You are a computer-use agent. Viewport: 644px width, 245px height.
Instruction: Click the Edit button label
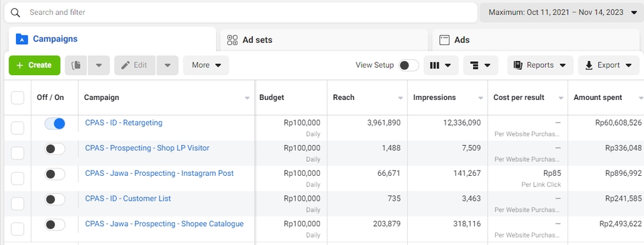(x=140, y=65)
